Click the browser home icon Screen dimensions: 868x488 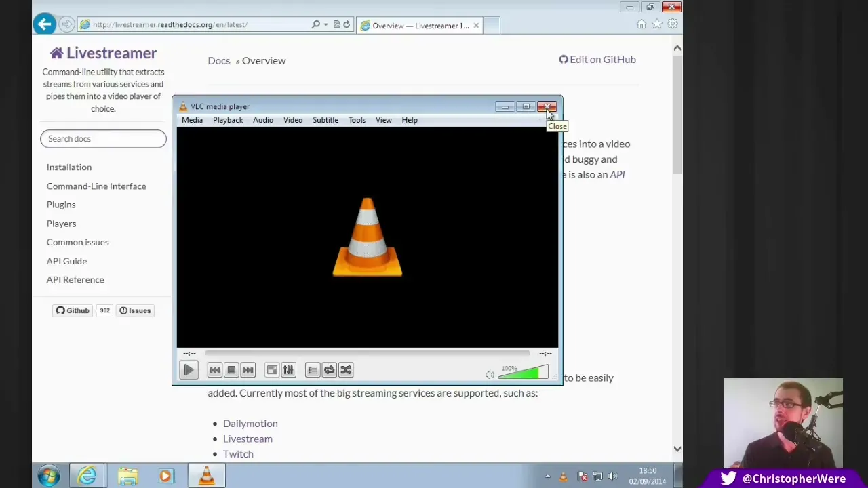pyautogui.click(x=642, y=24)
